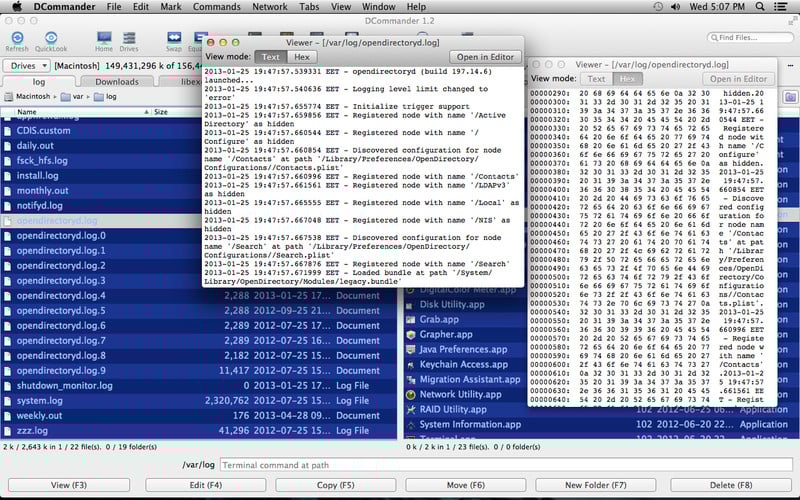Screen dimensions: 800x500
Task: Select opendirectoryd.log.4 file row
Action: pyautogui.click(x=199, y=296)
